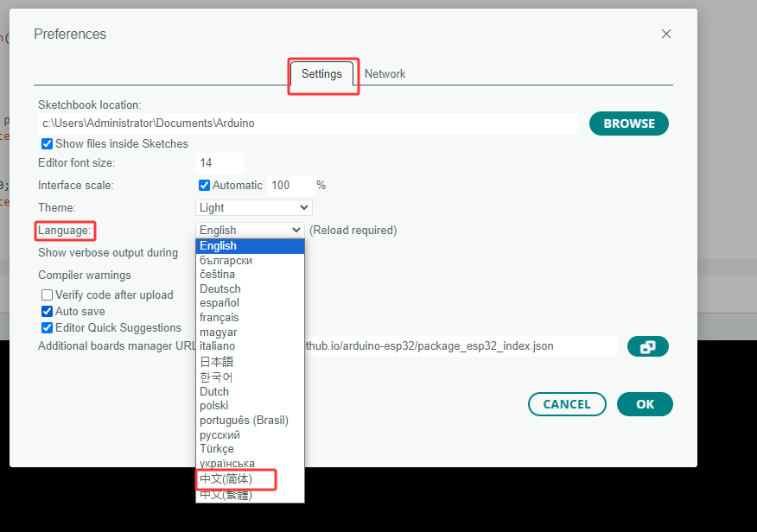
Task: Open the Settings tab
Action: click(321, 74)
